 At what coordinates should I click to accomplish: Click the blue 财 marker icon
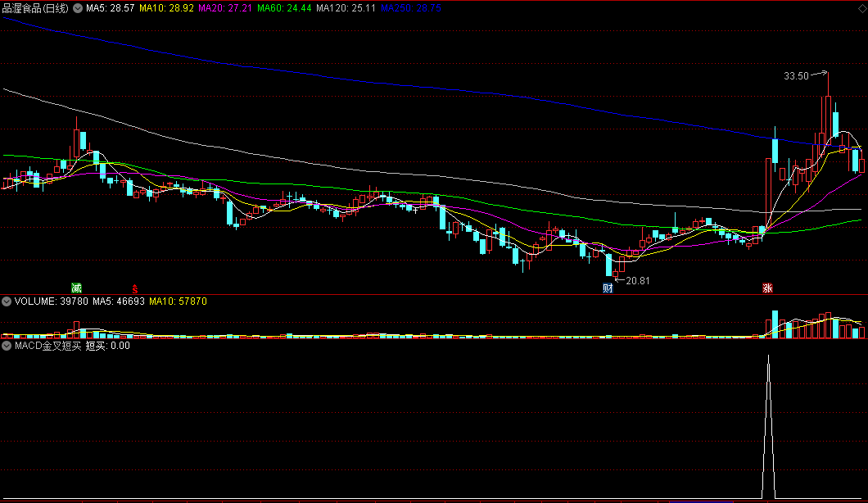[x=608, y=288]
